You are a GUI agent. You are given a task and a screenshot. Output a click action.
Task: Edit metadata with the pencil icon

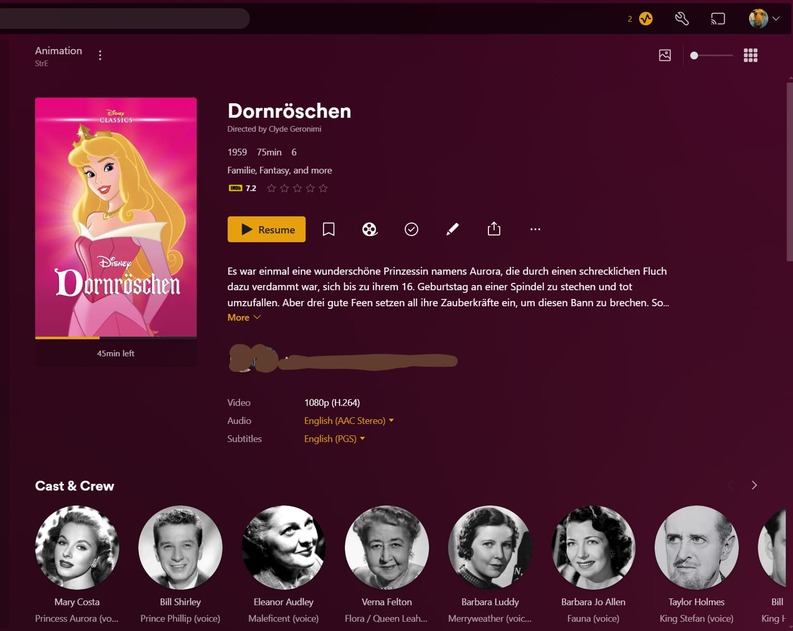tap(453, 229)
